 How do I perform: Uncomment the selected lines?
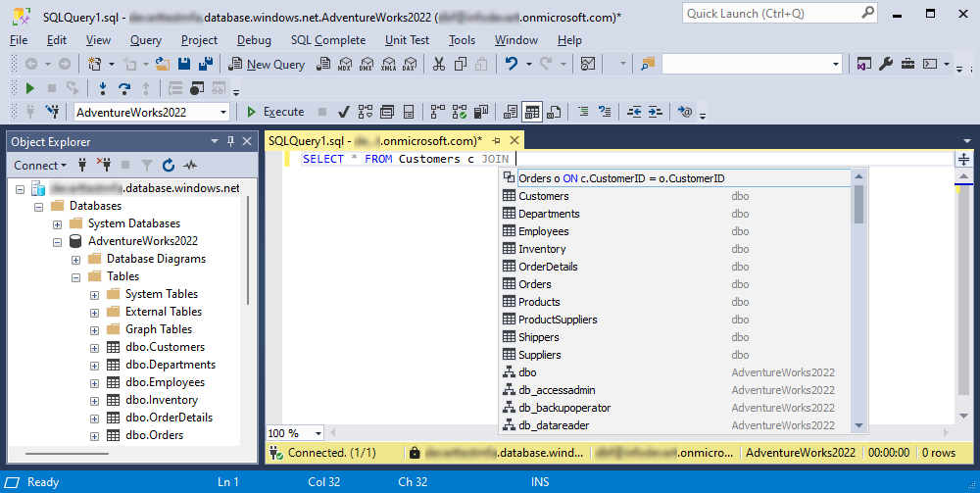605,112
